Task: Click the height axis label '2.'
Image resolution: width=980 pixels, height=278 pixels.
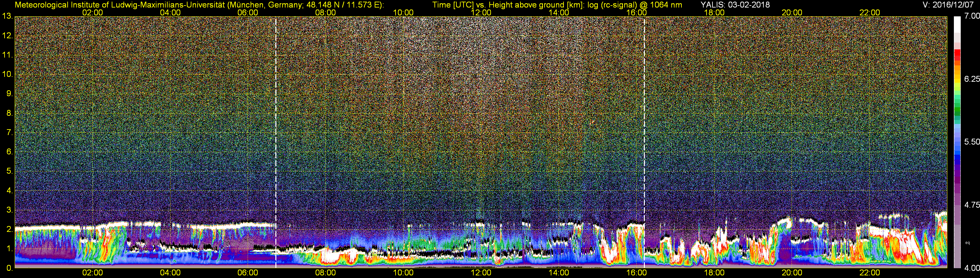Action: pyautogui.click(x=9, y=229)
